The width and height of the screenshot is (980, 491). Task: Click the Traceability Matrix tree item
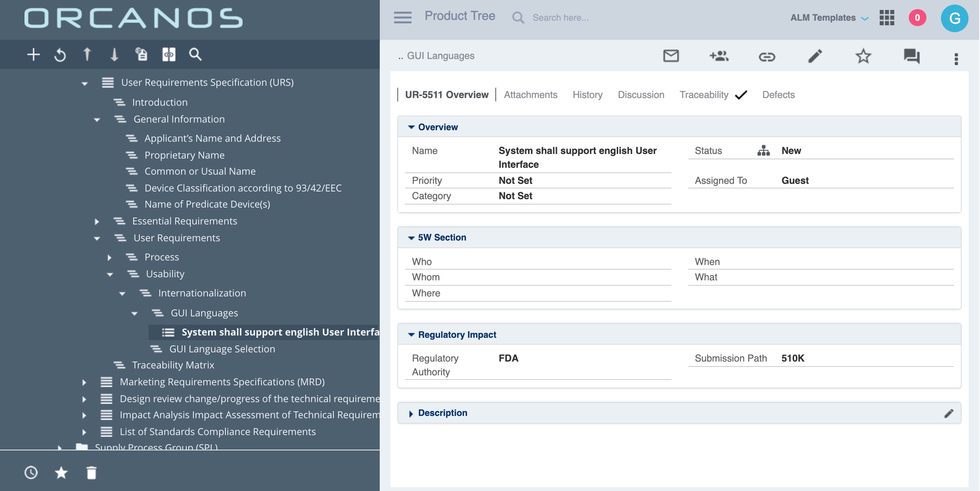coord(173,365)
